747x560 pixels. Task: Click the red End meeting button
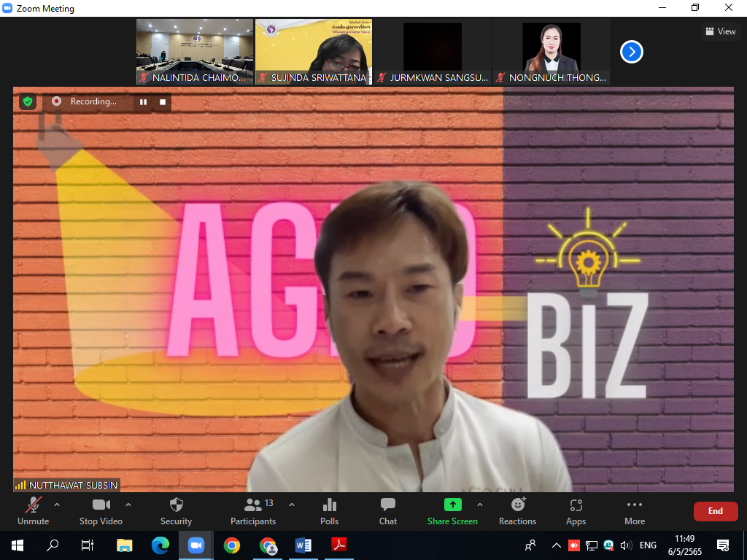tap(716, 511)
